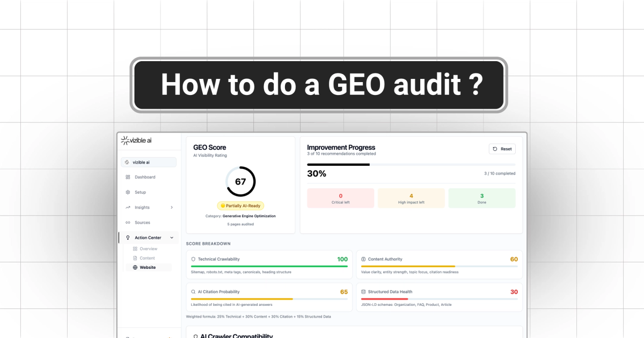Select Overview under Action Center
644x338 pixels.
point(149,249)
